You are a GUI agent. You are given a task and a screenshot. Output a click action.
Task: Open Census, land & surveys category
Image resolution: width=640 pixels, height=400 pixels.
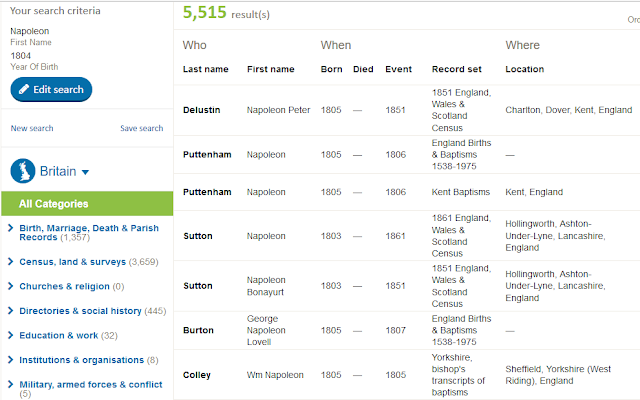[x=72, y=262]
